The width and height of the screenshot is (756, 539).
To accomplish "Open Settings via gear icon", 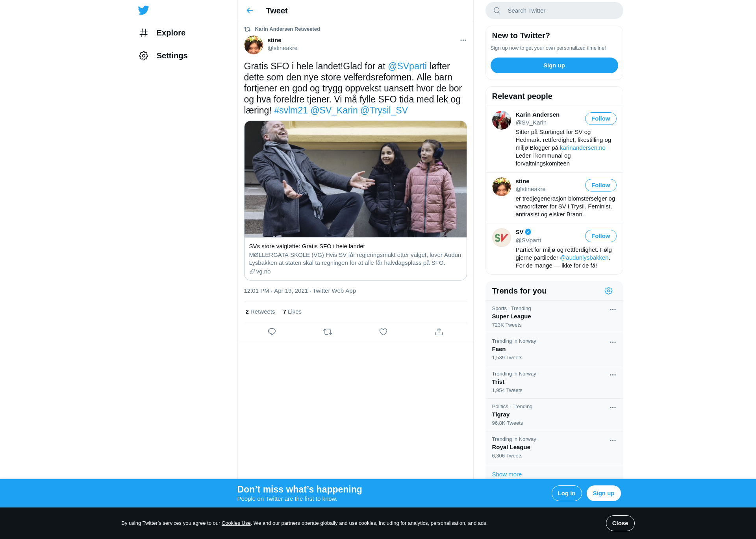I will pyautogui.click(x=144, y=56).
